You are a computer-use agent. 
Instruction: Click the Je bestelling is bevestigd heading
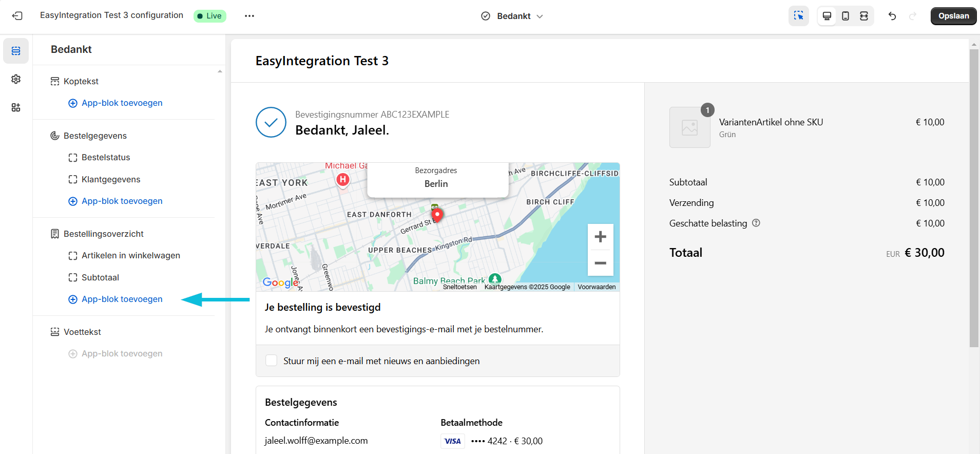pyautogui.click(x=322, y=307)
